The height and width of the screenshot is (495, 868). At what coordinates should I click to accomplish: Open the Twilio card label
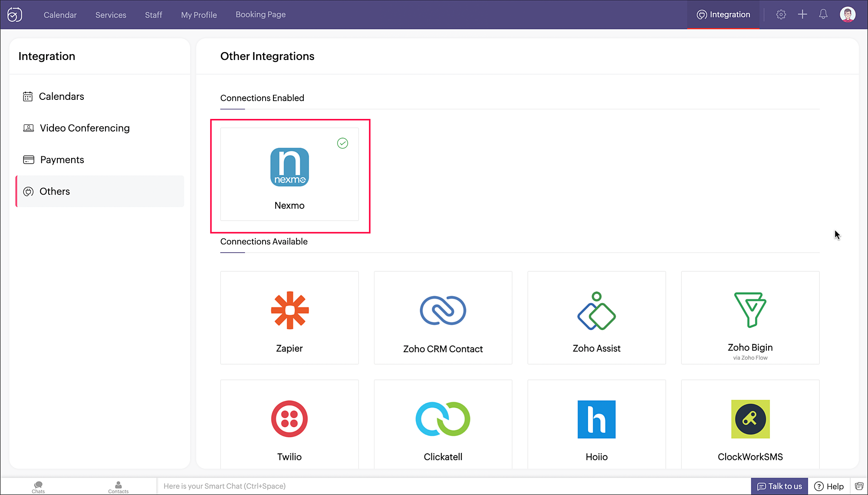(289, 457)
